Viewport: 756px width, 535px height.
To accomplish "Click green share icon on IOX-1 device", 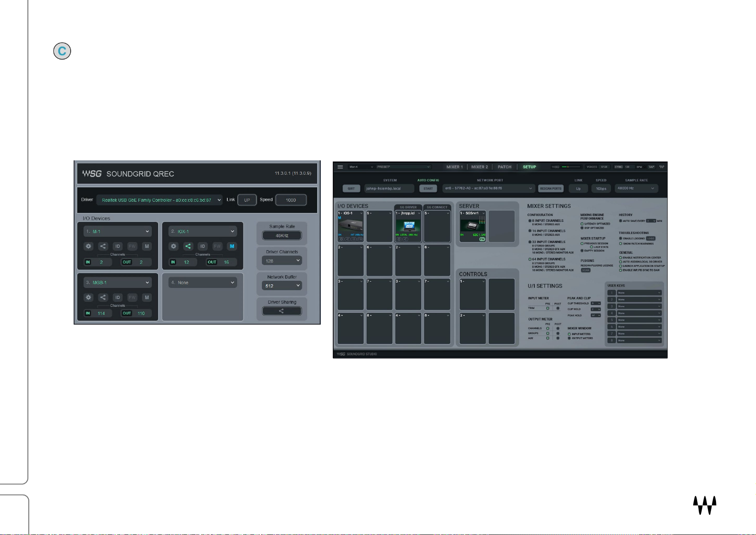I will pos(188,246).
